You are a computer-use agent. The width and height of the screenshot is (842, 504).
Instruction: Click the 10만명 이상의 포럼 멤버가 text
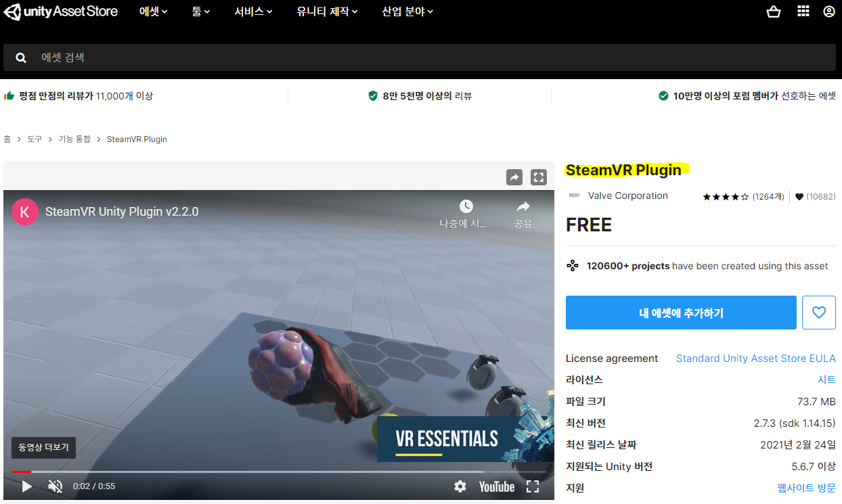[x=726, y=96]
